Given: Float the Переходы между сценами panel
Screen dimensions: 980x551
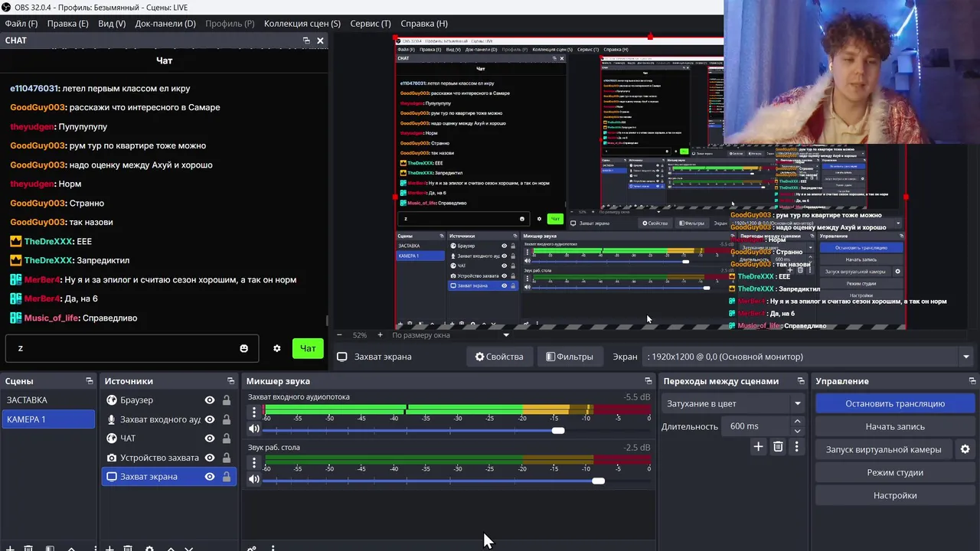Looking at the screenshot, I should pyautogui.click(x=801, y=381).
